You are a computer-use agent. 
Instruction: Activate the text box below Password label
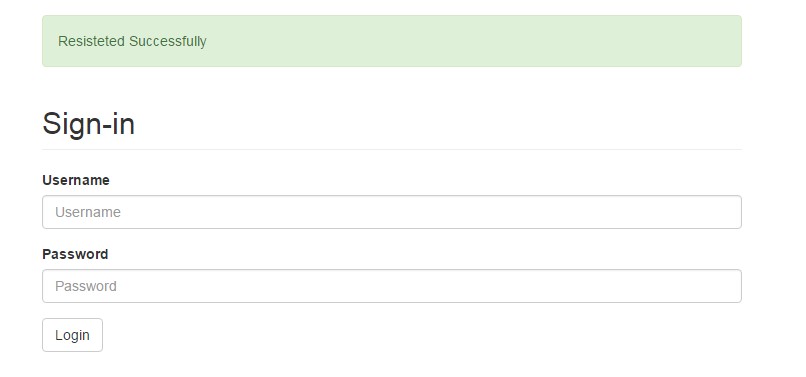pyautogui.click(x=392, y=286)
